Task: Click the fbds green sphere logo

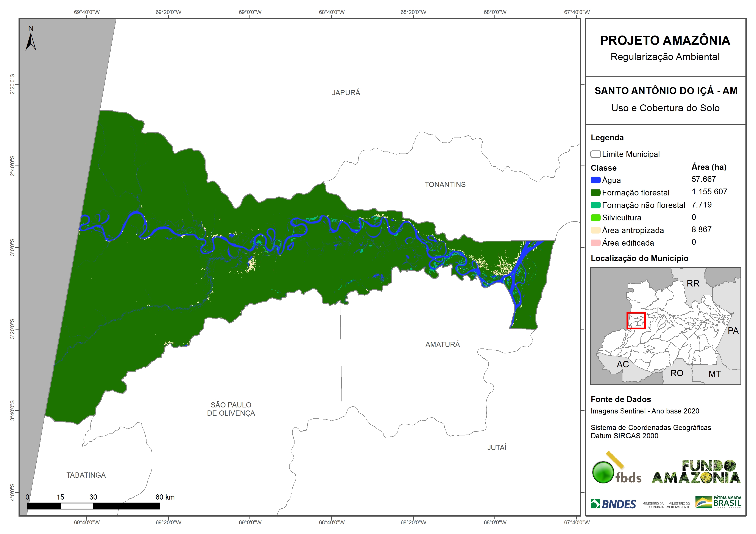Action: [603, 472]
